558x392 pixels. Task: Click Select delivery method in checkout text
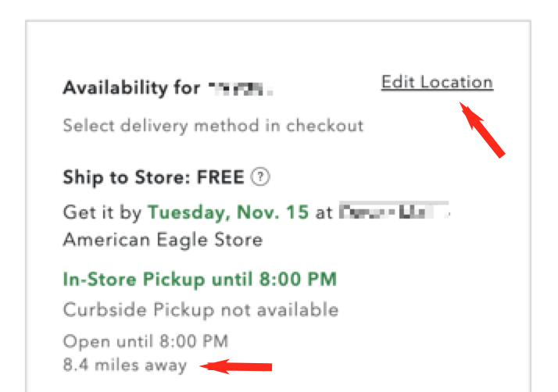coord(213,126)
